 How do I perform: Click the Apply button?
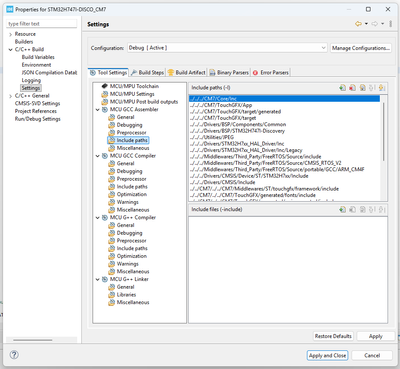pyautogui.click(x=376, y=336)
